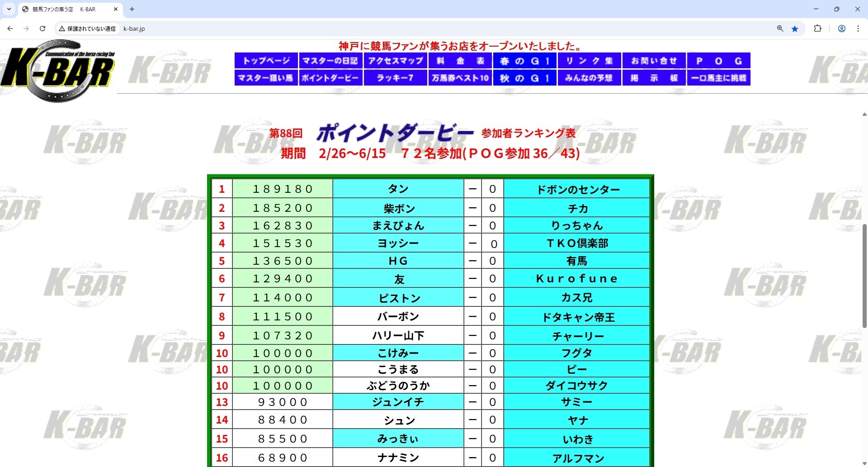Select the ドタキャン帝王 cell
Viewport: 868px width, 467px height.
pyautogui.click(x=577, y=316)
